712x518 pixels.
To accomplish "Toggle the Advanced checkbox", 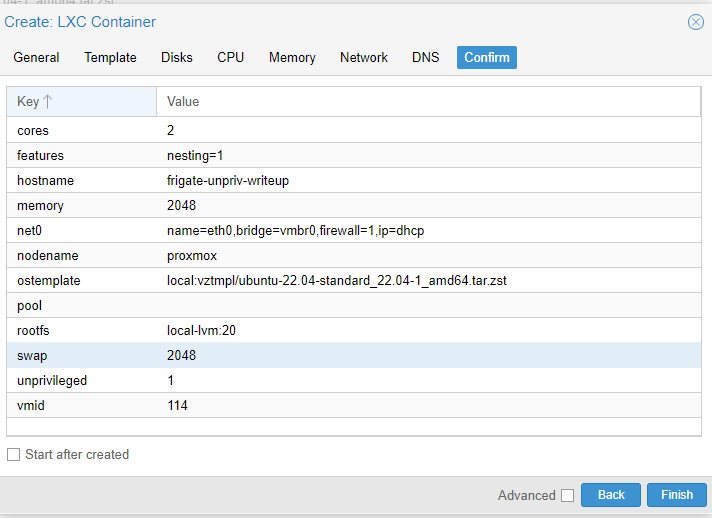I will 567,495.
